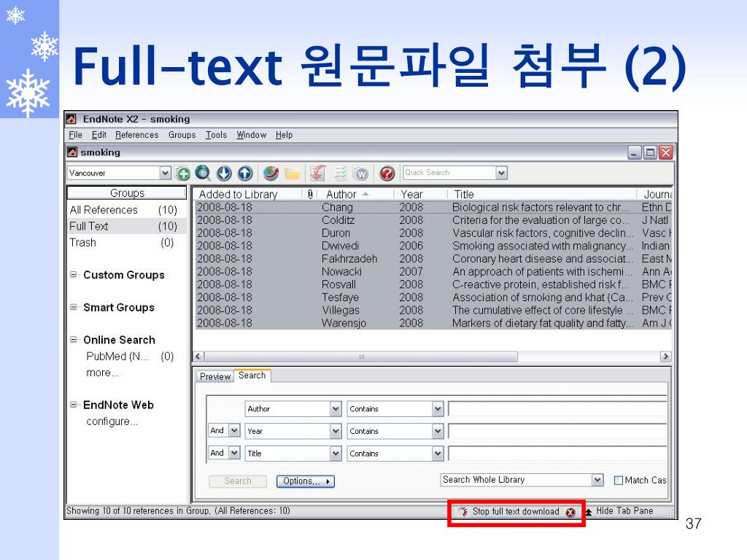Select the Warensjo 2008 reference row
747x560 pixels.
433,323
